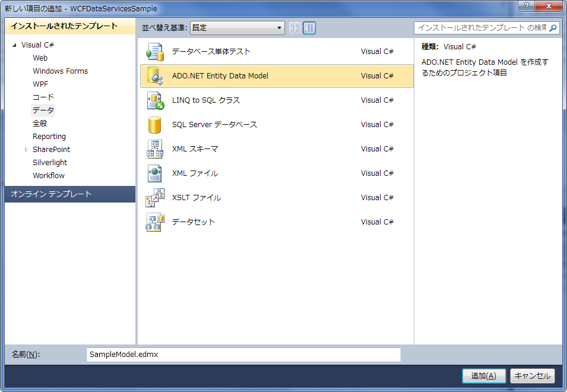The width and height of the screenshot is (567, 392).
Task: Expand the SharePoint tree node
Action: [26, 150]
